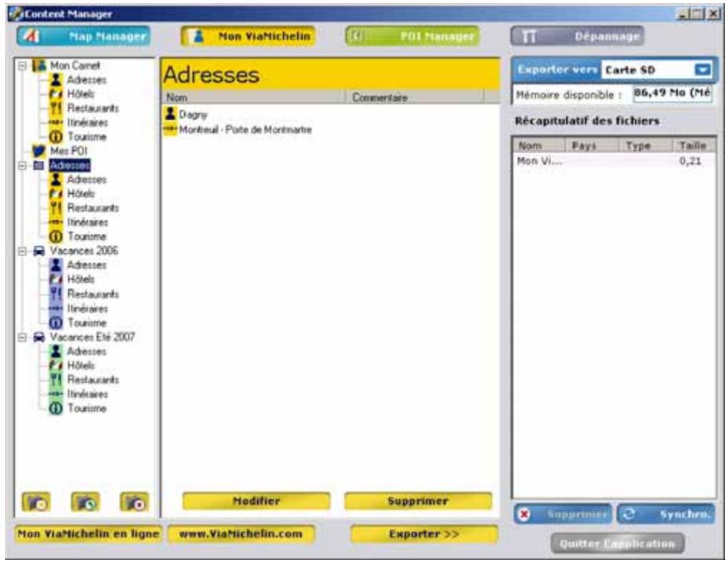This screenshot has width=728, height=563.
Task: Collapse the Vacances Eté 2007 node
Action: tap(21, 338)
